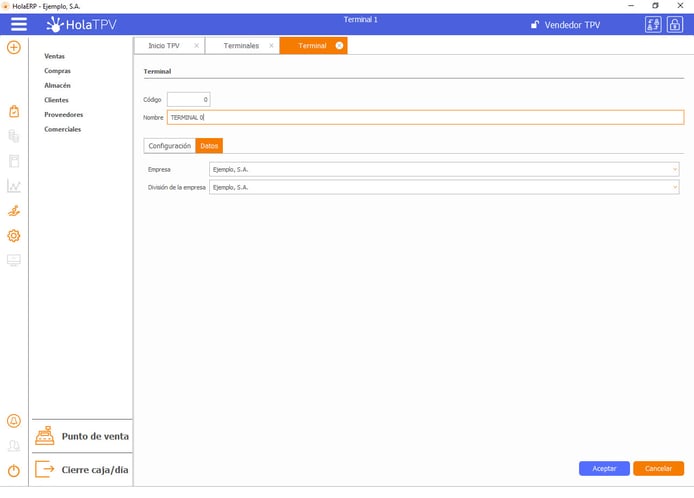Image resolution: width=694 pixels, height=498 pixels.
Task: Open the statistics chart sidebar icon
Action: pyautogui.click(x=14, y=186)
